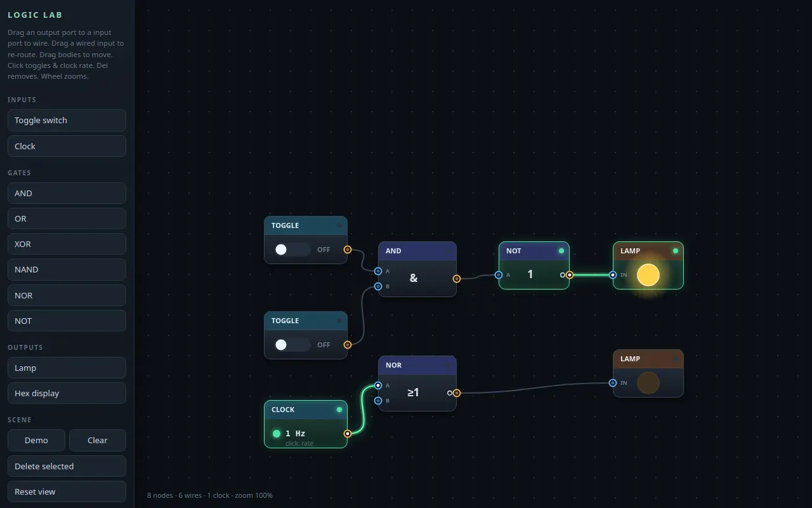The width and height of the screenshot is (812, 508).
Task: Select the NOT node by its title bar
Action: pos(534,251)
